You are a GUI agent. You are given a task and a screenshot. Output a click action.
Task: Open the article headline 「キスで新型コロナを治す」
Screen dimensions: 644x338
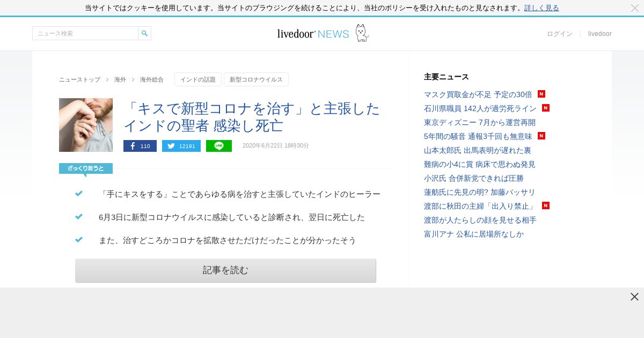coord(252,117)
